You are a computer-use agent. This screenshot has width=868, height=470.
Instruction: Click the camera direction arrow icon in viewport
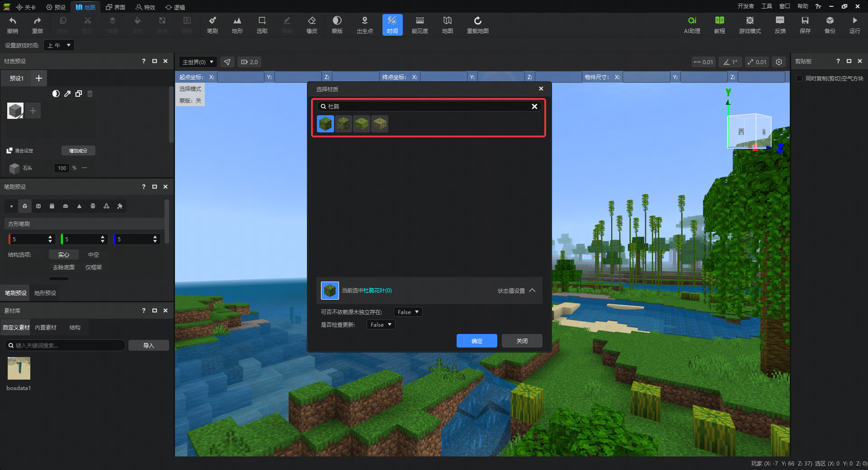(227, 62)
